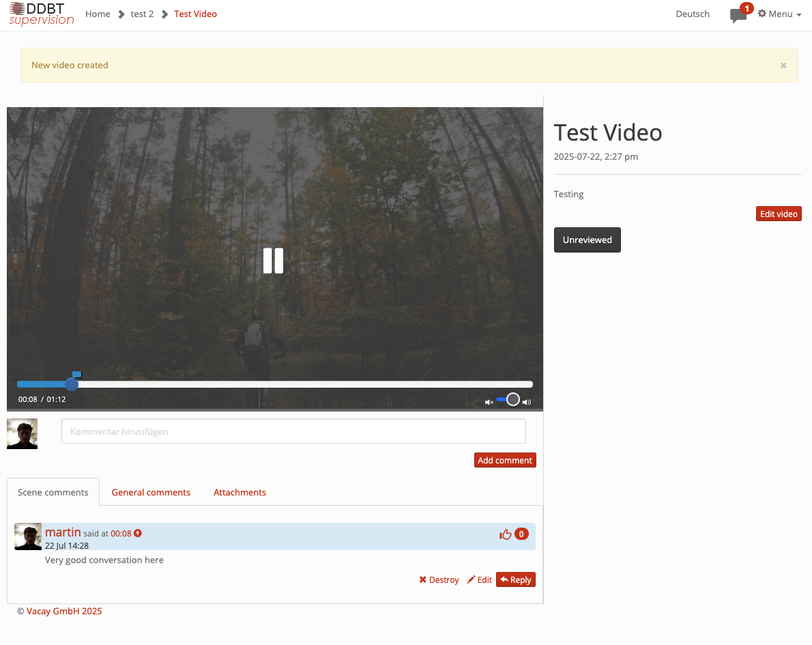
Task: Select the Scene comments tab
Action: tap(53, 492)
